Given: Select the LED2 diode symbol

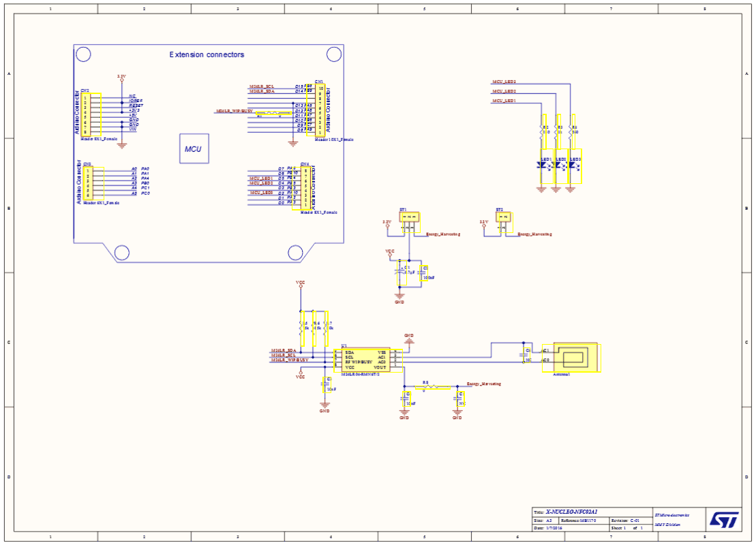Looking at the screenshot, I should click(561, 166).
